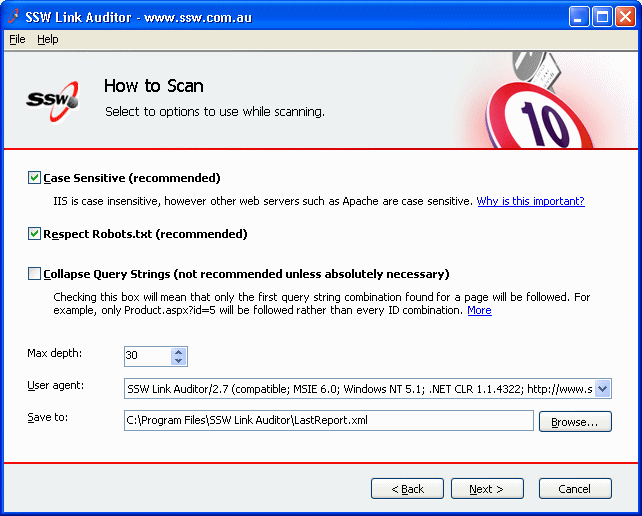The width and height of the screenshot is (642, 516).
Task: Open the More link about query strings
Action: [479, 310]
